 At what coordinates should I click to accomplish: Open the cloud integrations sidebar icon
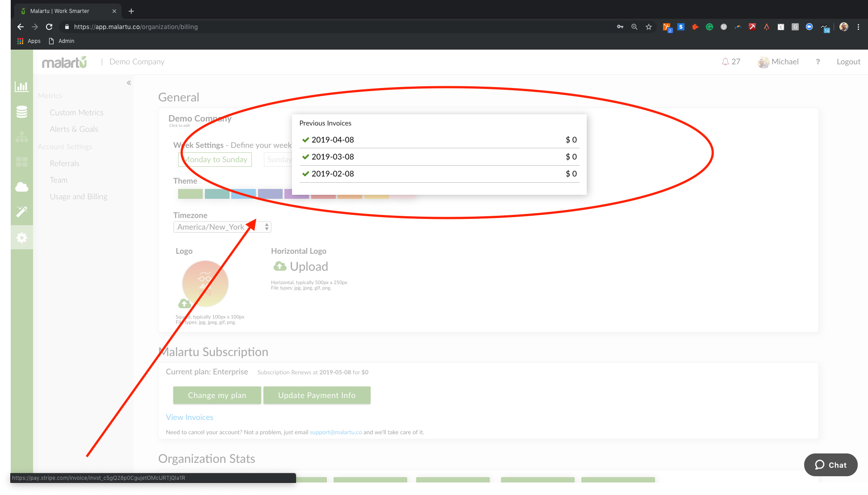[x=21, y=187]
